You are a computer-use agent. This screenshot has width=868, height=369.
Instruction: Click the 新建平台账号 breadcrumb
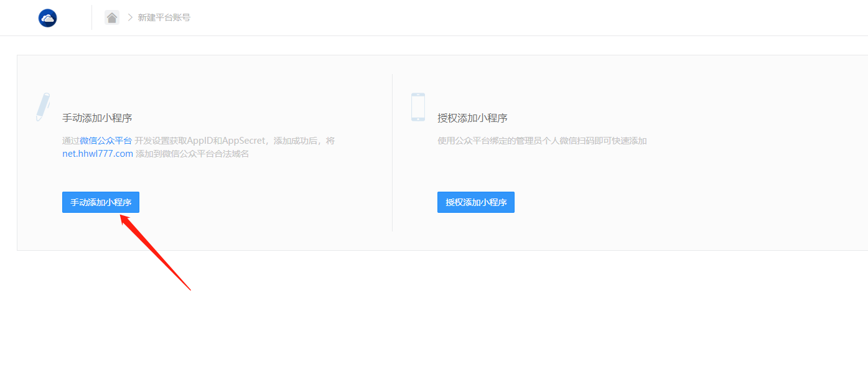click(164, 17)
